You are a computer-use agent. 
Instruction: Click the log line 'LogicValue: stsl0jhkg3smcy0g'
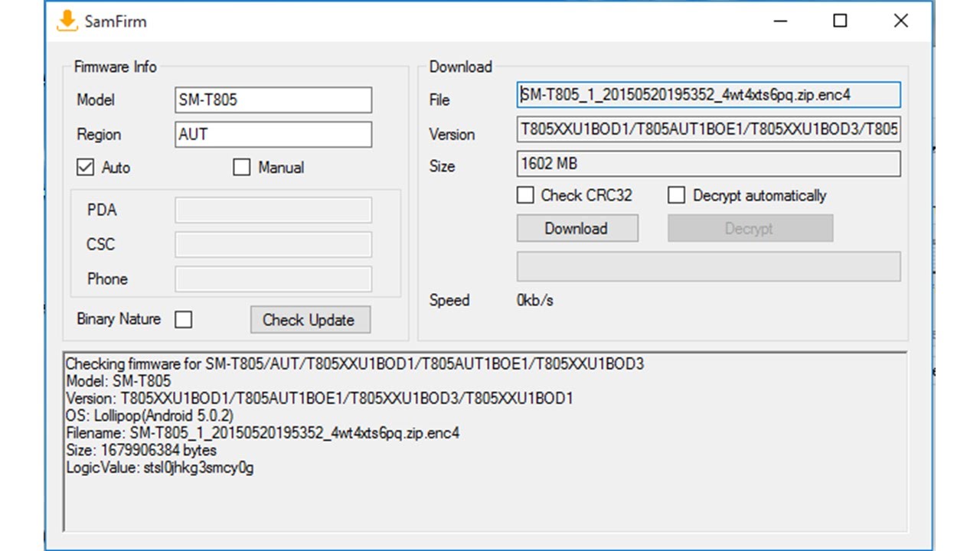(x=159, y=468)
